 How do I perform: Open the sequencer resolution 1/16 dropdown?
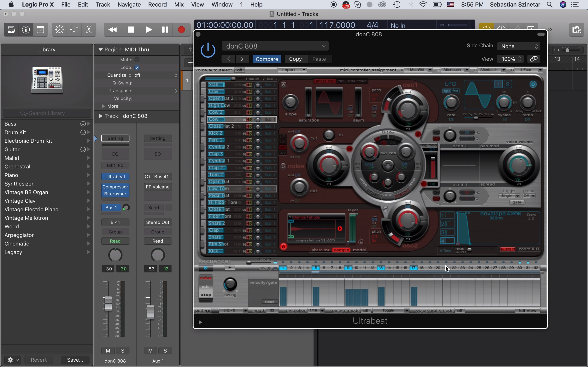(x=316, y=311)
